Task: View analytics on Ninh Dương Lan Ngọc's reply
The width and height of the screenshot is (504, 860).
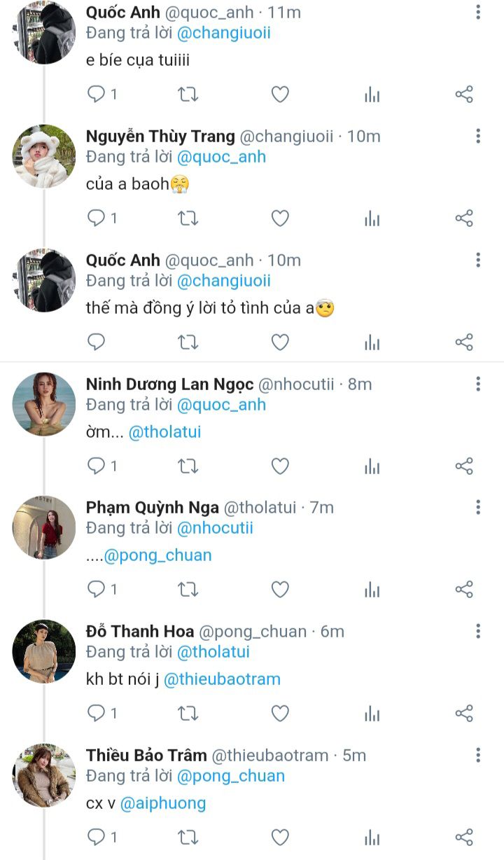Action: [x=372, y=466]
